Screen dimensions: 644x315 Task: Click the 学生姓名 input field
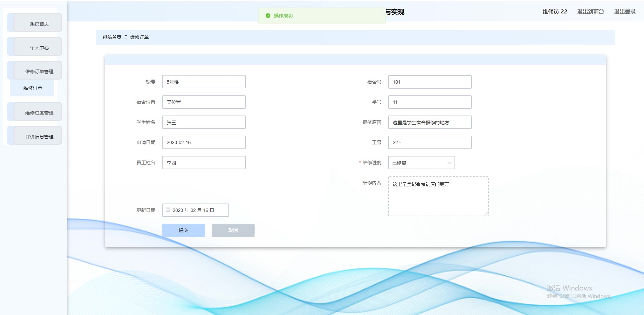[x=204, y=122]
